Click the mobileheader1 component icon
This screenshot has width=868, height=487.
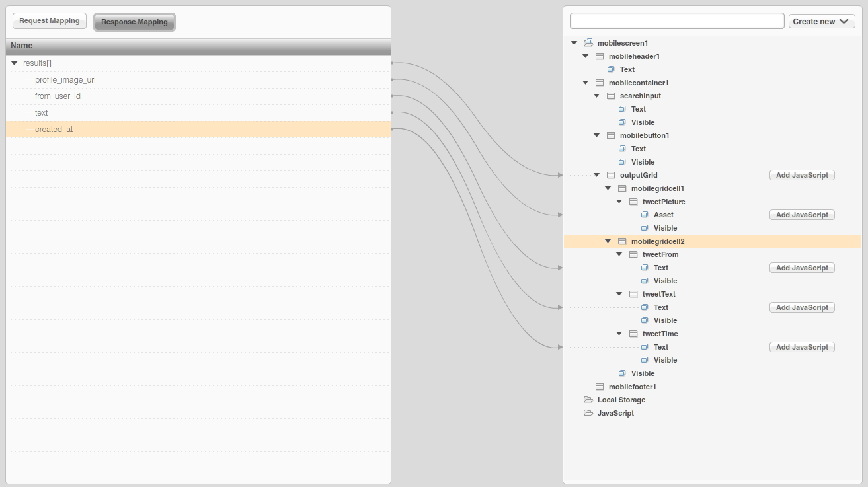(600, 56)
